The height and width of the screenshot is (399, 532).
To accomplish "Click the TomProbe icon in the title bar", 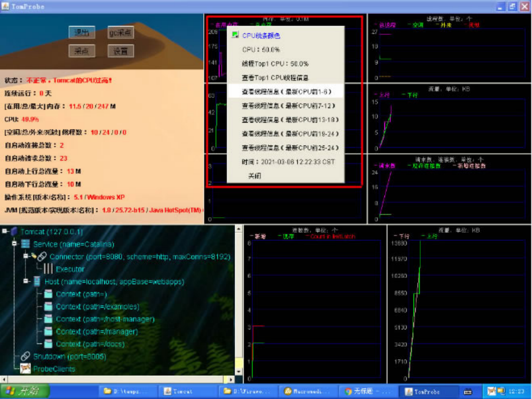I will click(5, 6).
